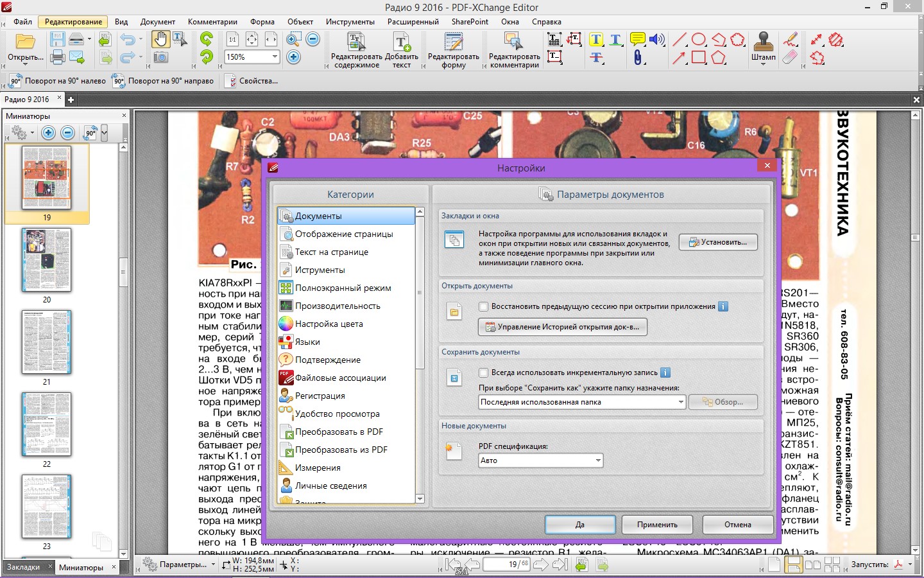Click Rotate 90° left button
Screen dimensions: 924x578
pyautogui.click(x=58, y=81)
